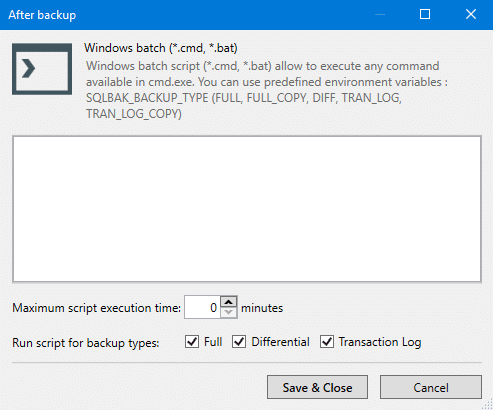This screenshot has height=410, width=493.
Task: Select the Windows batch (*.cmd, *.bat) heading
Action: (x=161, y=48)
